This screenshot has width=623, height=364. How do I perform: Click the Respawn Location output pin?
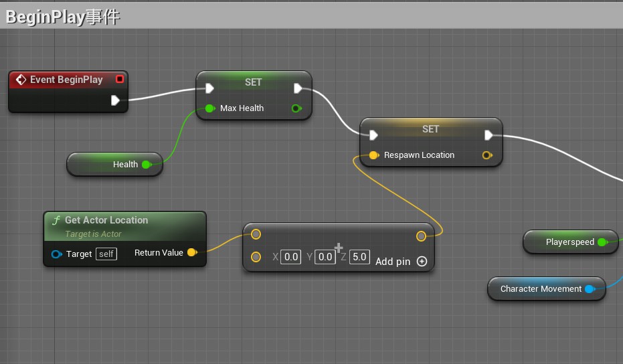(x=486, y=155)
